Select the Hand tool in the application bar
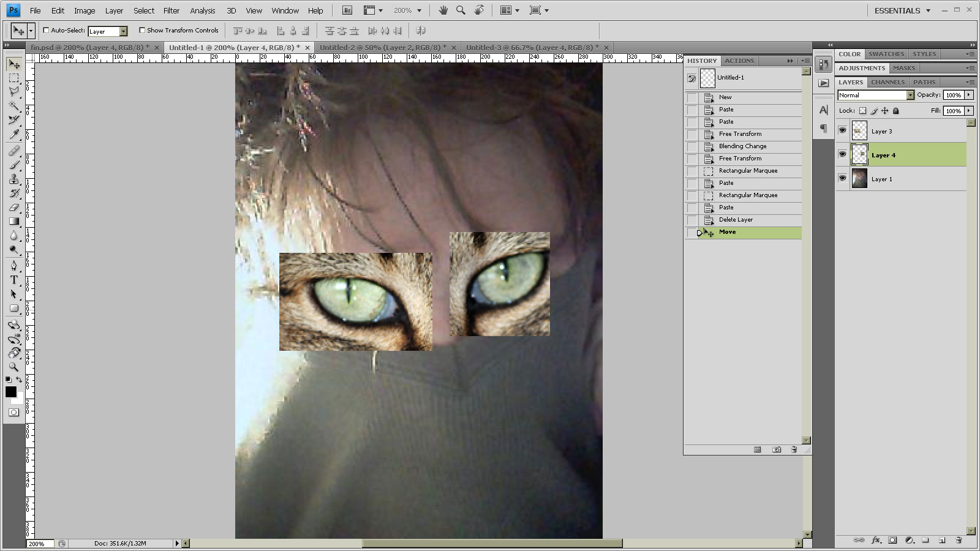The height and width of the screenshot is (551, 980). tap(443, 10)
